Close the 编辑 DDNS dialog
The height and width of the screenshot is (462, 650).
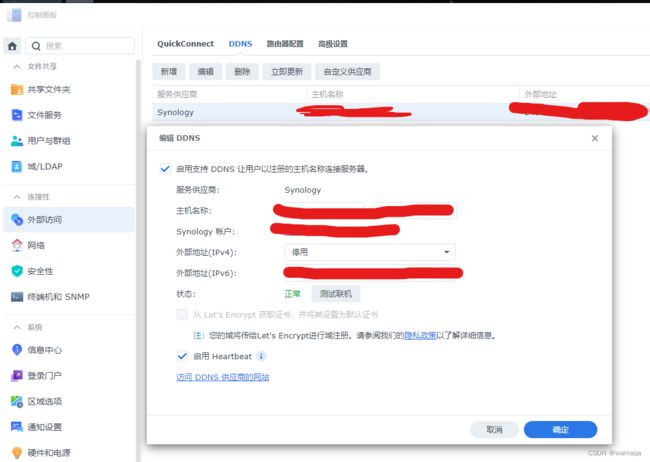(595, 138)
